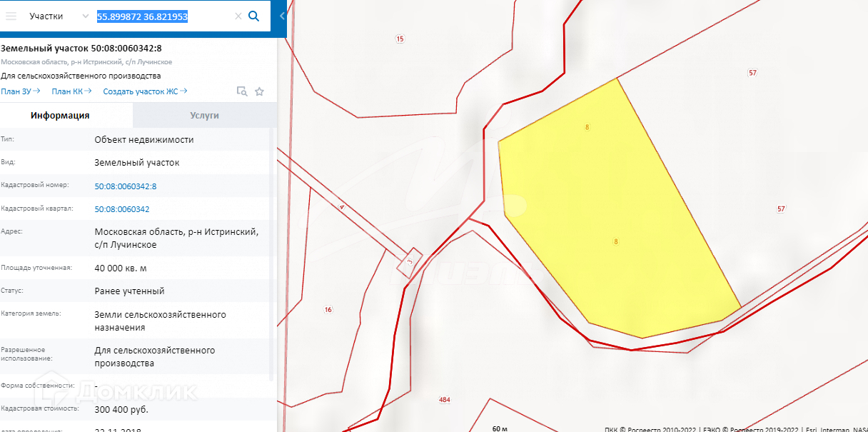Click the zoom-to-object icon
The image size is (868, 432).
click(x=242, y=91)
